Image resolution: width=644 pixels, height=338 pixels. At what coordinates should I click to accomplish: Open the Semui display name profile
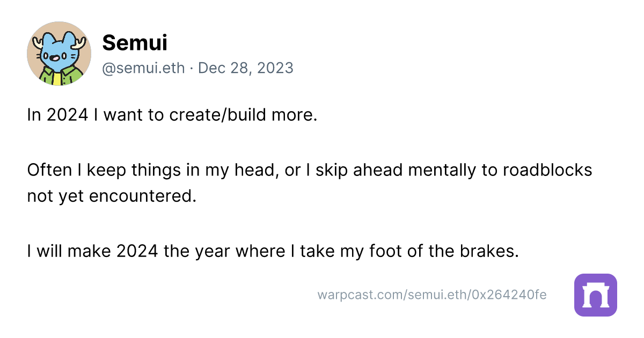(135, 43)
